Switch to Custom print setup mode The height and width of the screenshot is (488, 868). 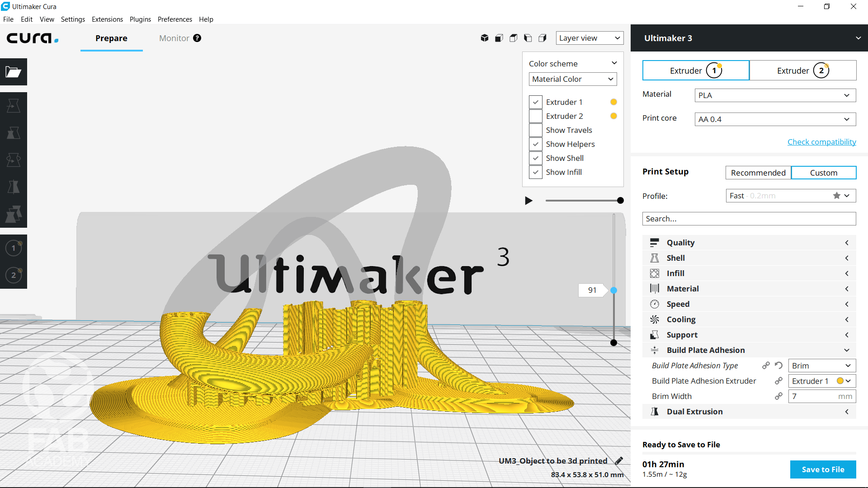point(823,173)
